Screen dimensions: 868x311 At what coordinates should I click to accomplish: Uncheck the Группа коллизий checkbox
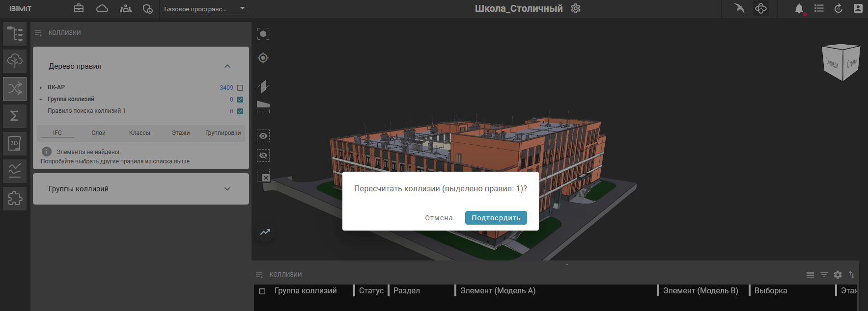(x=240, y=100)
